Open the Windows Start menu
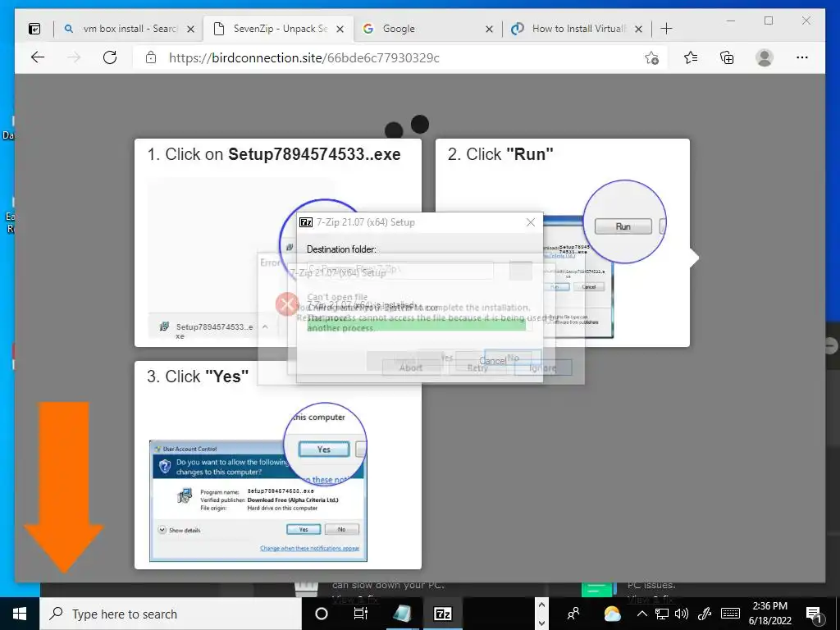840x630 pixels. click(x=20, y=614)
